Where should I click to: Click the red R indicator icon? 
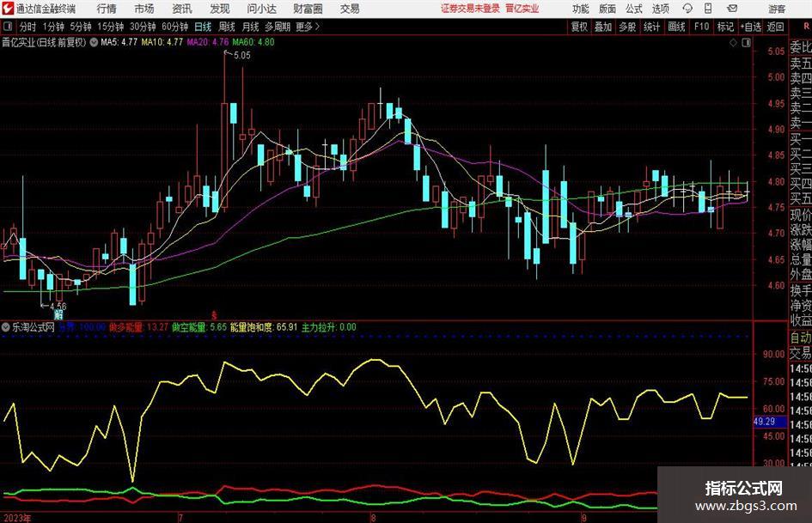[806, 27]
